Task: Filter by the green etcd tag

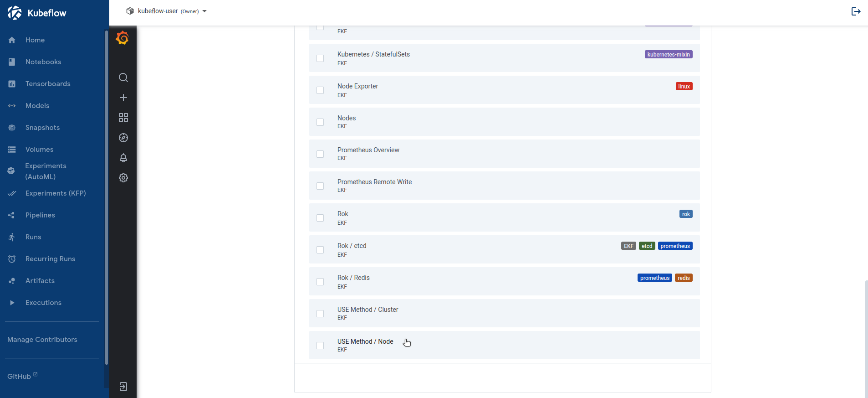Action: click(647, 246)
